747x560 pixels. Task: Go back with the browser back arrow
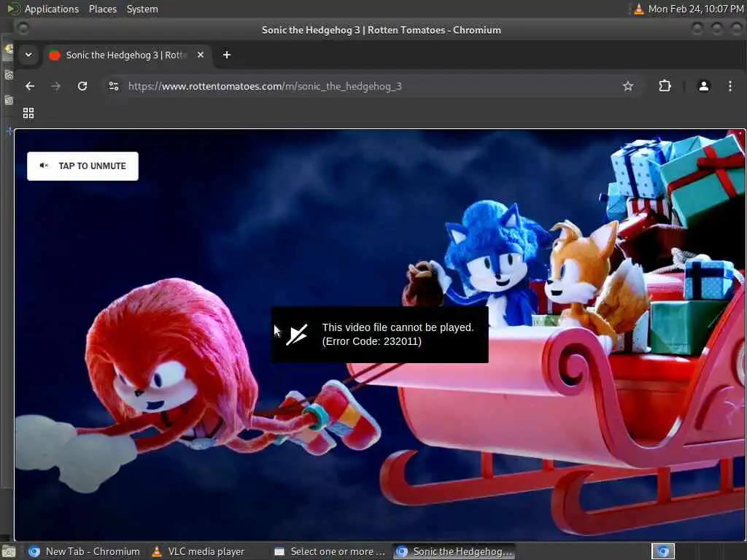(30, 86)
